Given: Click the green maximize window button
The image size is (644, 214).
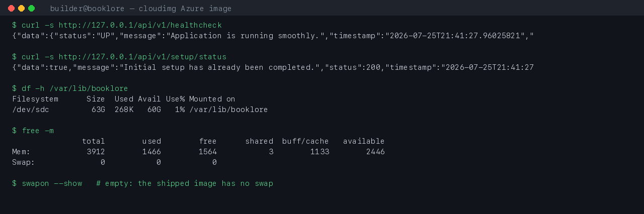Looking at the screenshot, I should coord(31,8).
